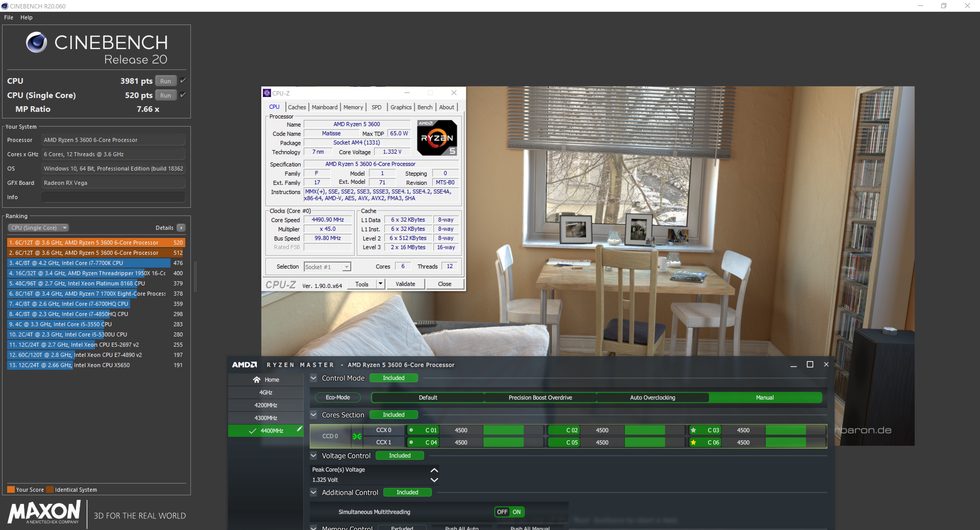980x530 pixels.
Task: Click the AMD Ryzen 5 logo in CPU-Z
Action: [x=437, y=138]
